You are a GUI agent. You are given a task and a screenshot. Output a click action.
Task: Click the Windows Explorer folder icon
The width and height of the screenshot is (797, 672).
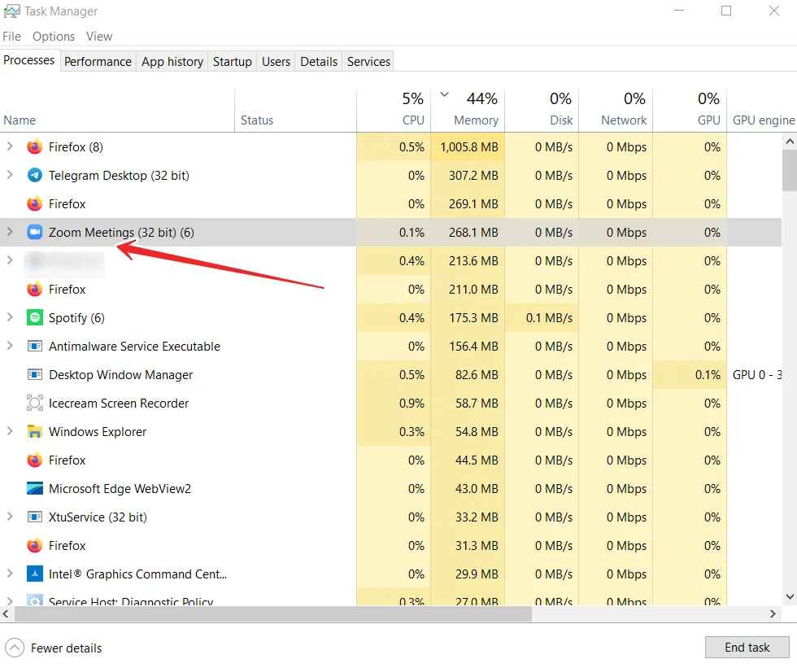click(x=34, y=431)
